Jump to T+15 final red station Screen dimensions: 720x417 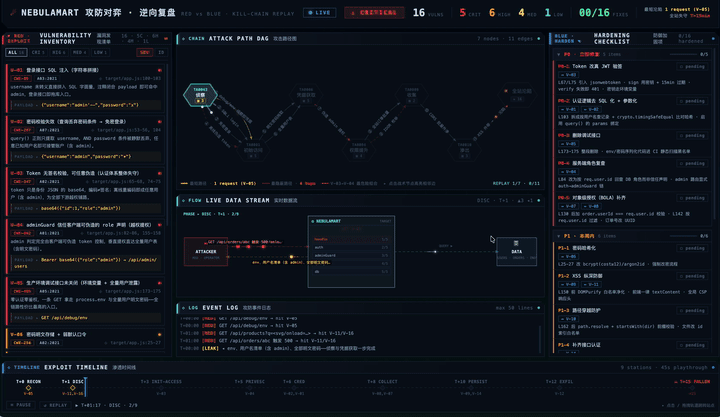pyautogui.click(x=692, y=387)
